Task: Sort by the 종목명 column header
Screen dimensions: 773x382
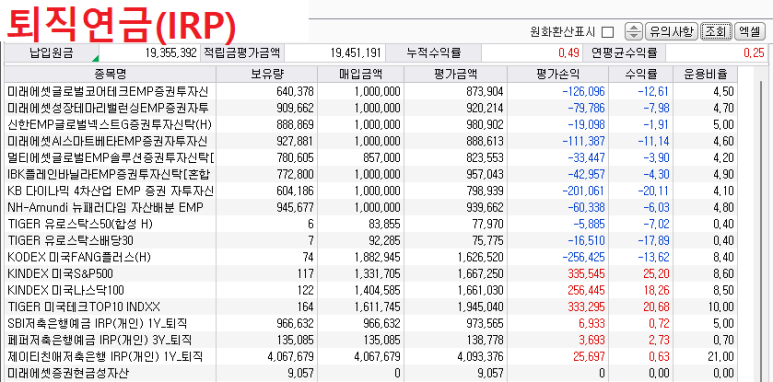Action: [x=110, y=74]
